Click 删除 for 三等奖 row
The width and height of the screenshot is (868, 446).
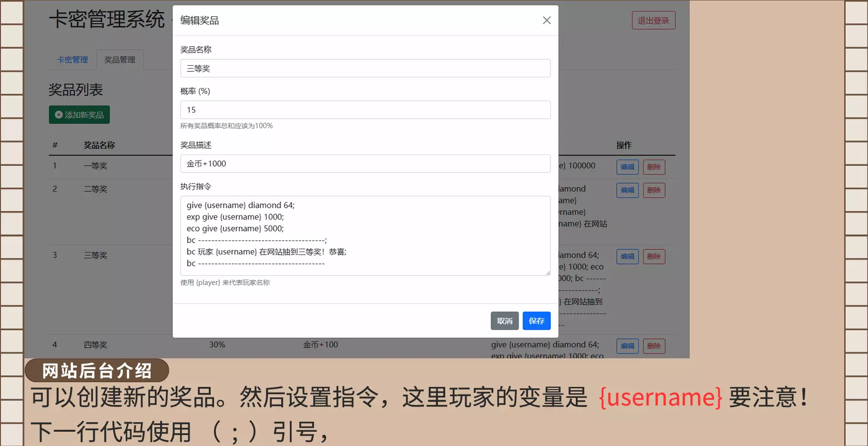click(x=654, y=256)
